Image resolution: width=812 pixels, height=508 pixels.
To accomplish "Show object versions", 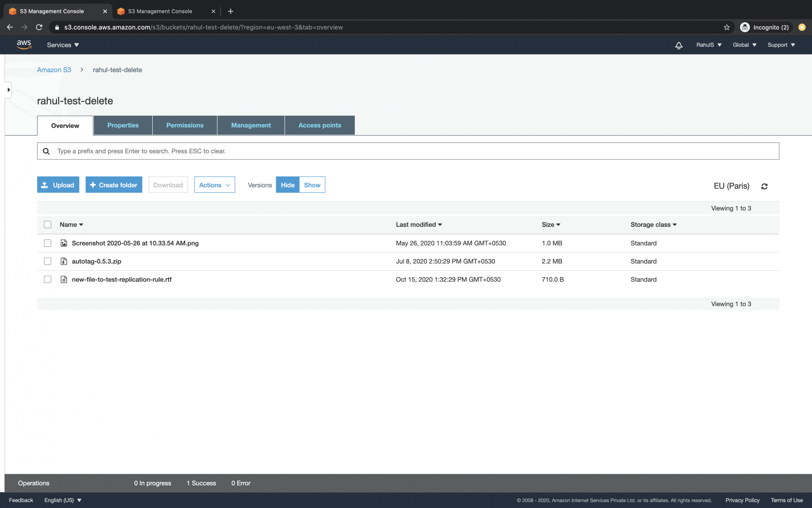I will pos(312,185).
